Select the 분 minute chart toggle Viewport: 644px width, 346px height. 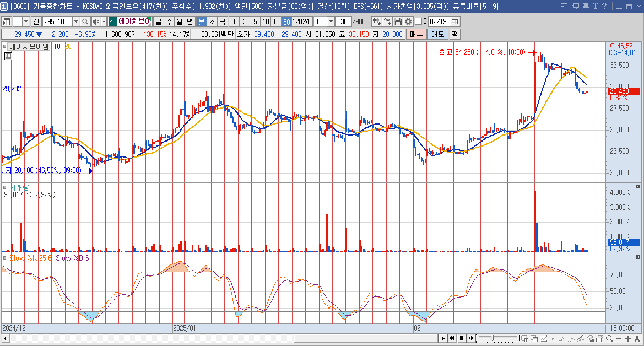201,21
